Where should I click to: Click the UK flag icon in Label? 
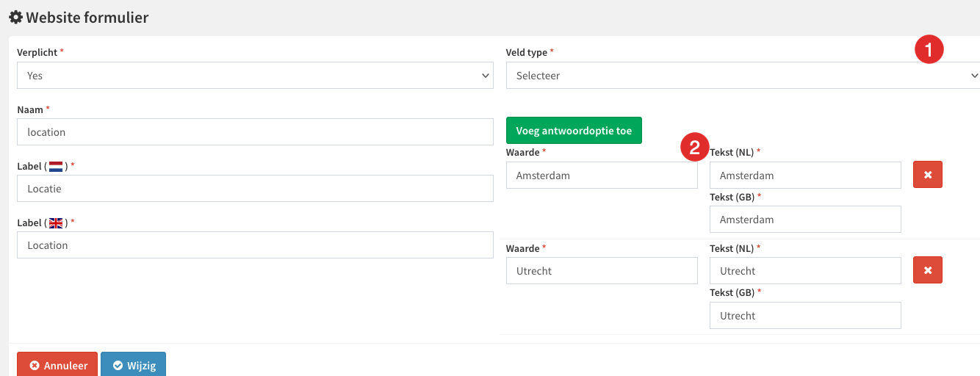tap(56, 223)
